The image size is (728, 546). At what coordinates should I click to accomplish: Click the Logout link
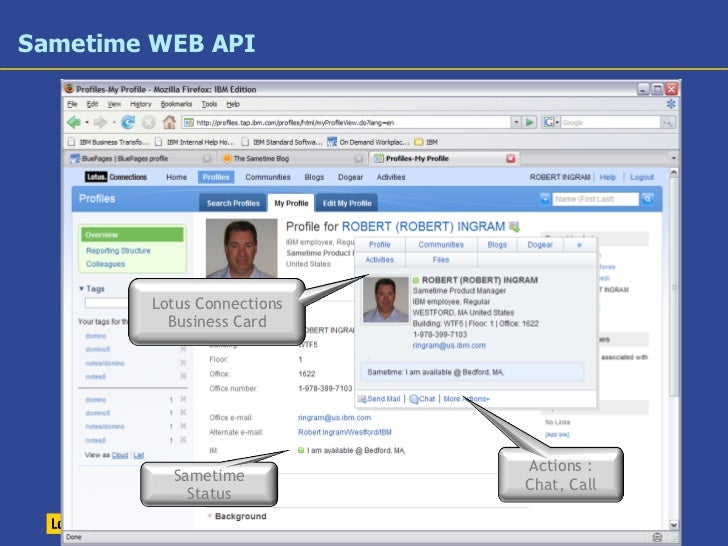pos(642,177)
